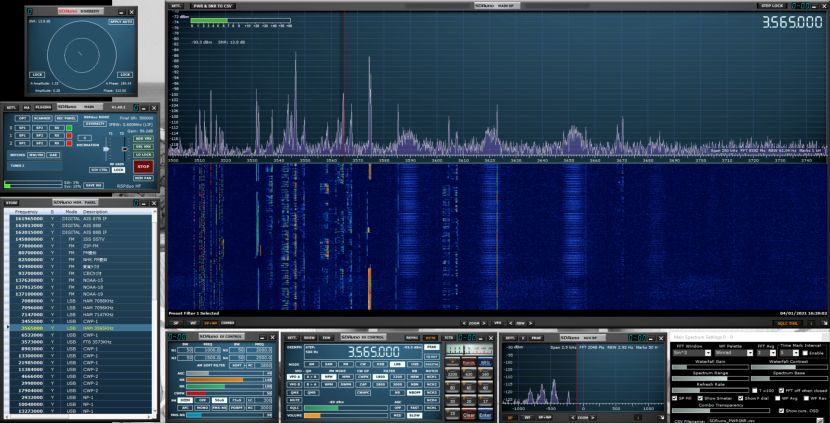The image size is (830, 423).
Task: Click keypad Enter button
Action: coord(485,415)
